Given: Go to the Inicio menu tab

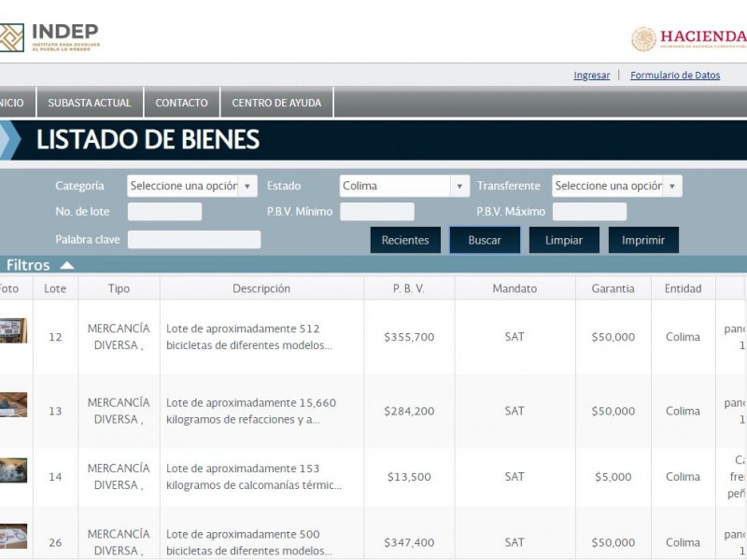Looking at the screenshot, I should [x=17, y=103].
